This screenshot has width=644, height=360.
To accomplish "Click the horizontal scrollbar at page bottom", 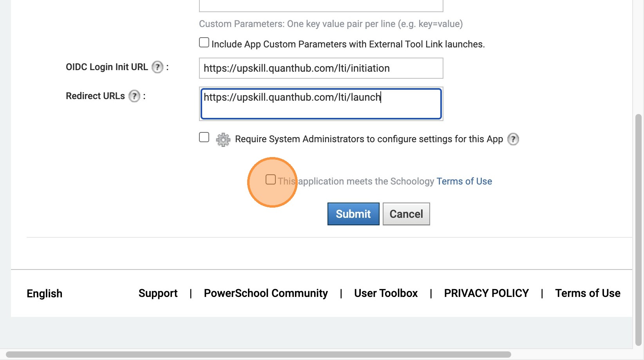I will 259,355.
